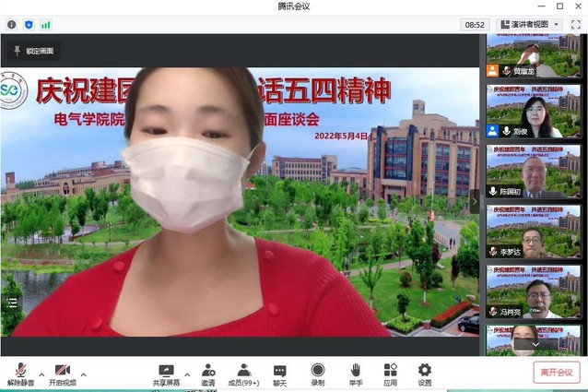
Task: Expand audio options arrow beside 解除静音
Action: pos(41,374)
